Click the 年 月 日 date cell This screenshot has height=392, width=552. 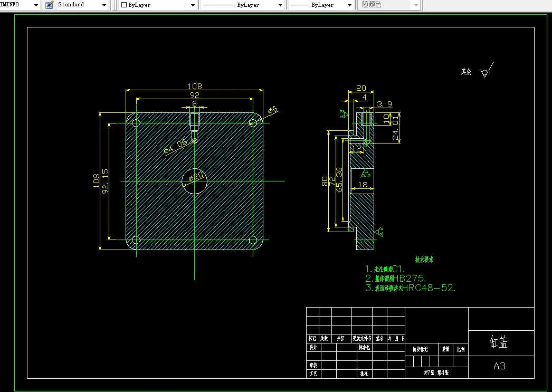[x=396, y=339]
